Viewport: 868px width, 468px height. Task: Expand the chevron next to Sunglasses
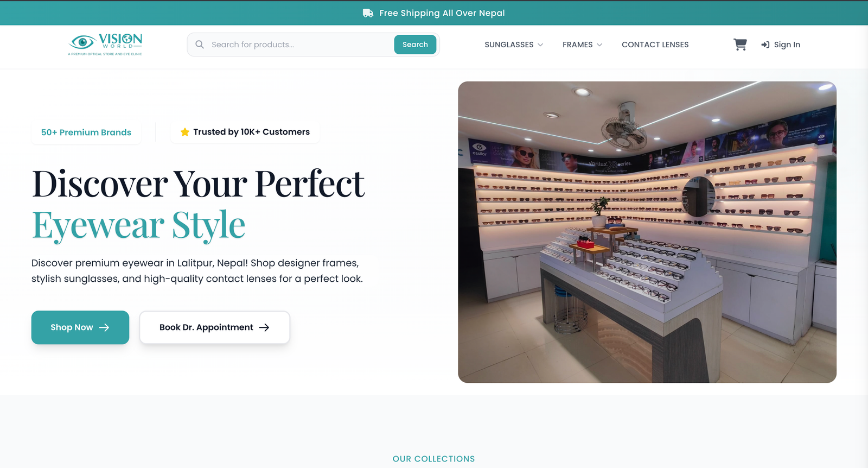click(x=540, y=45)
